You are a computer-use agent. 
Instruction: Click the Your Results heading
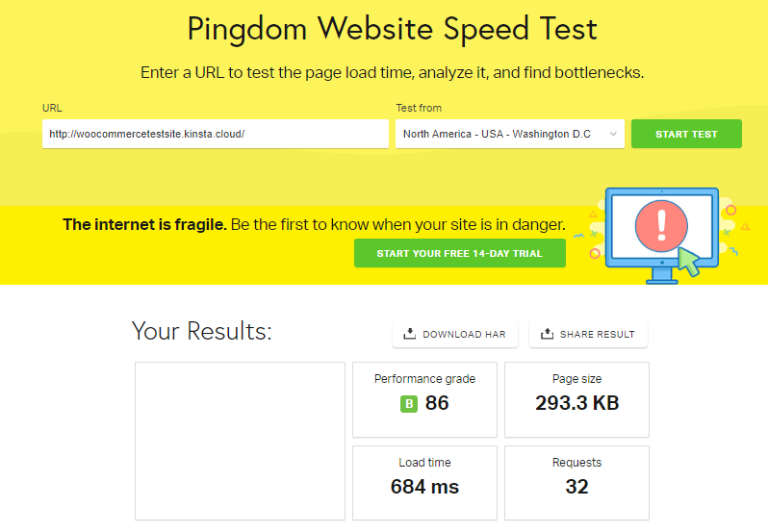[x=202, y=331]
